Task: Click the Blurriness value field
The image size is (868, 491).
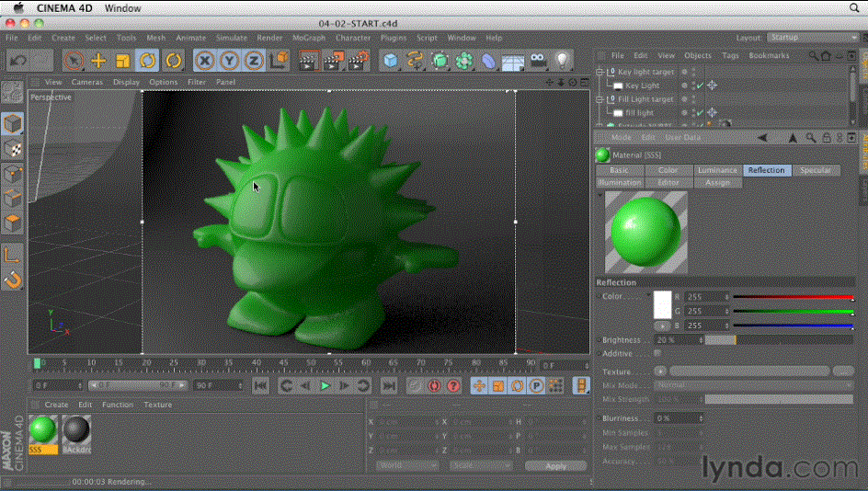Action: [x=680, y=418]
